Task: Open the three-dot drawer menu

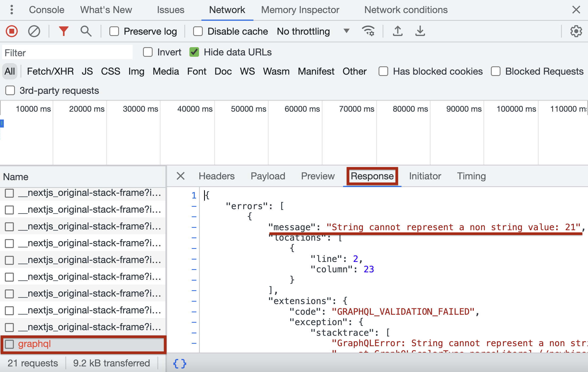Action: 11,10
